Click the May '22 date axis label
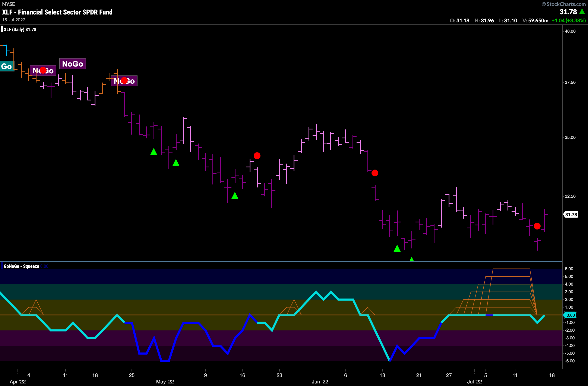Screen dimensions: 588x386 pos(165,382)
